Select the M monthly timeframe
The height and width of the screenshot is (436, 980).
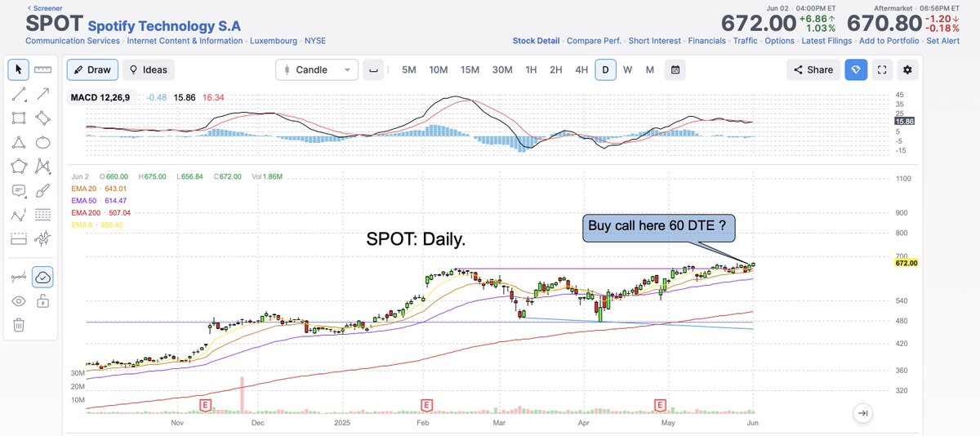650,70
